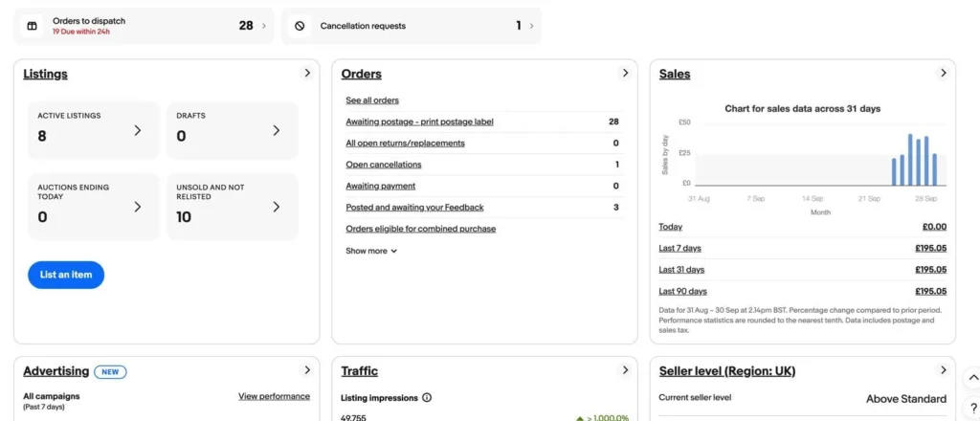Open Orders eligible for combined purchase link
Screen dimensions: 980x421
tap(421, 229)
